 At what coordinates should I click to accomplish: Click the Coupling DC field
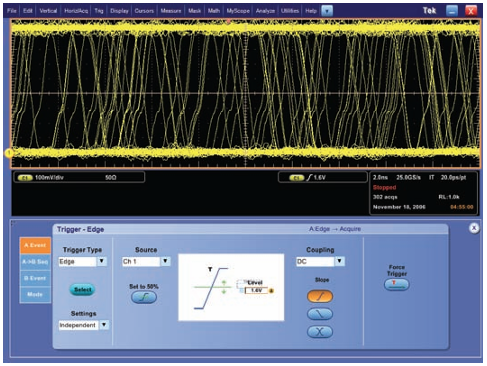tap(315, 261)
